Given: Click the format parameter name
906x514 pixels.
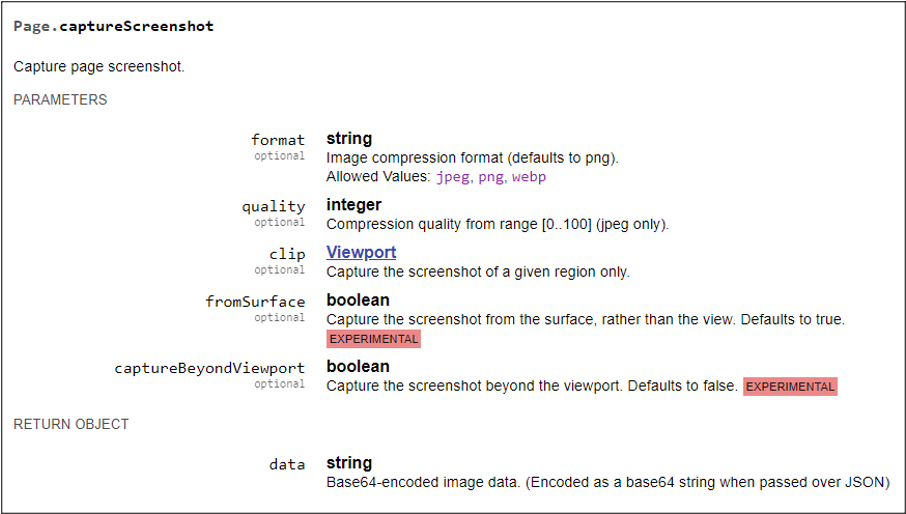Looking at the screenshot, I should pyautogui.click(x=278, y=140).
